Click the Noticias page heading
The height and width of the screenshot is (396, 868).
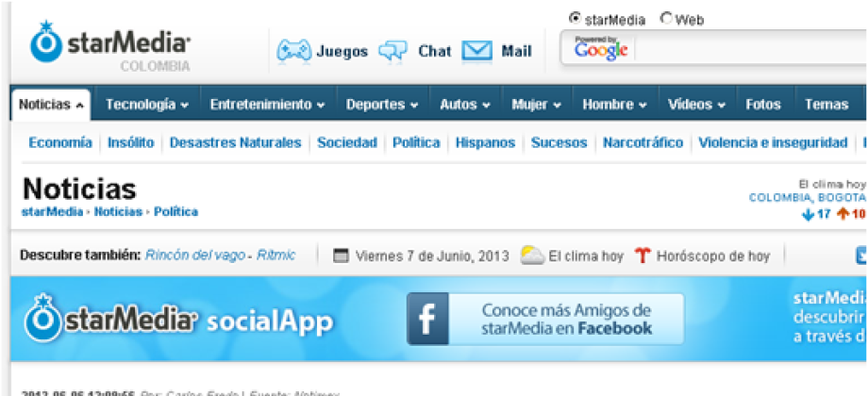(x=79, y=190)
